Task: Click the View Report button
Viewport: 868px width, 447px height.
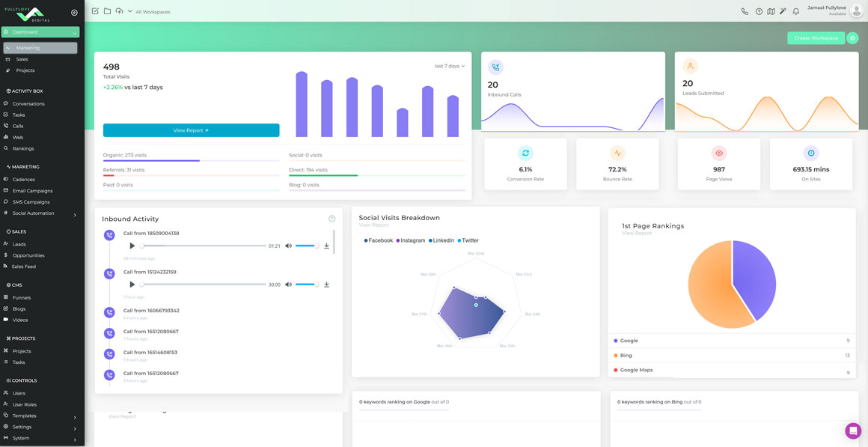Action: [x=191, y=130]
